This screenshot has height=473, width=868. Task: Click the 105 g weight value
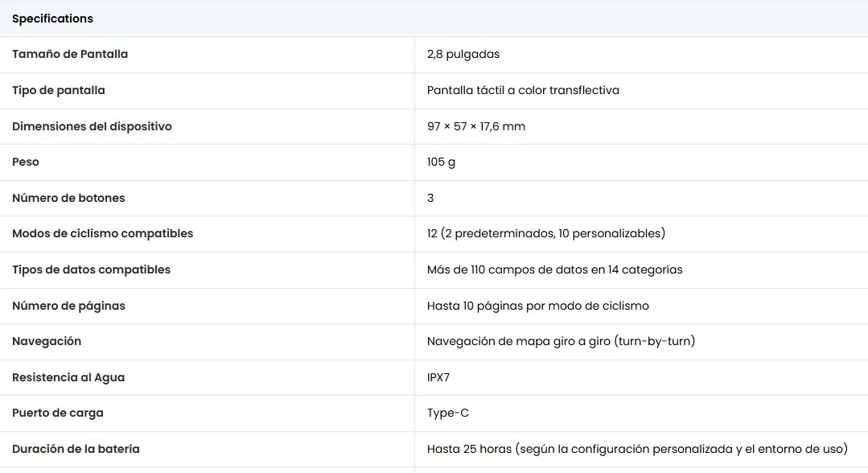(441, 162)
